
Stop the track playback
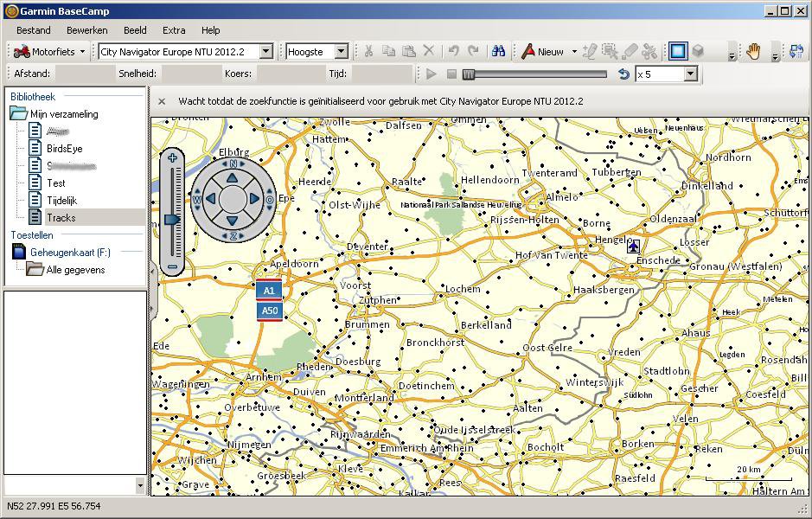(451, 74)
